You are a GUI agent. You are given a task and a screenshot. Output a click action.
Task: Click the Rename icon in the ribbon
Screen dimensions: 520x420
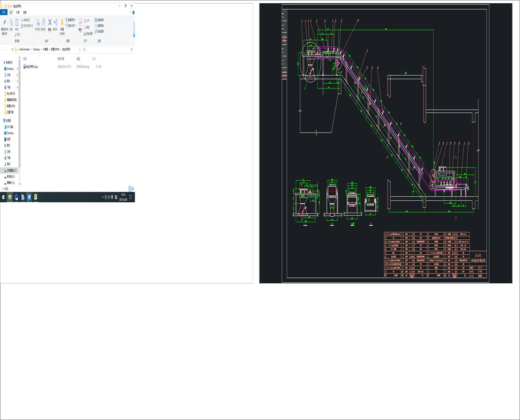(x=55, y=22)
